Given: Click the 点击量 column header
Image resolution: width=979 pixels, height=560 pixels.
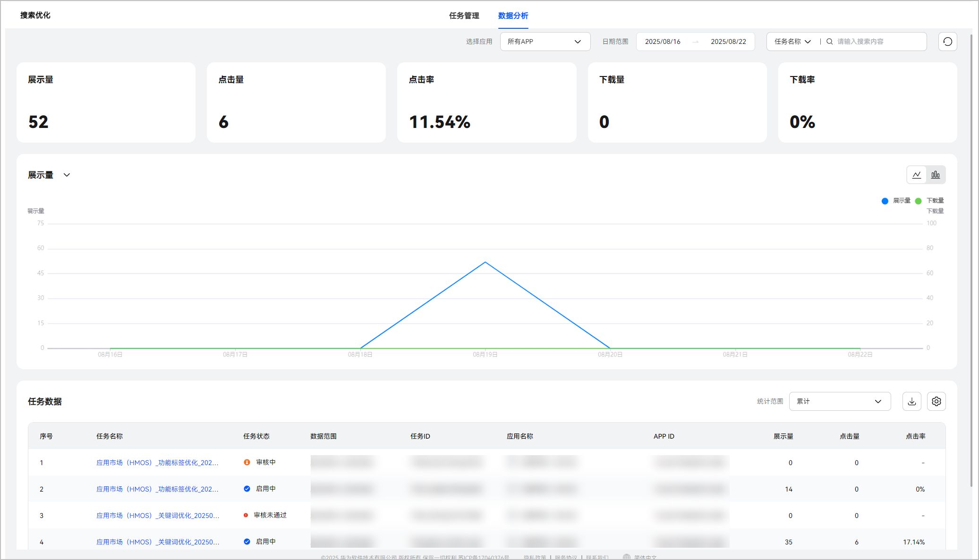Looking at the screenshot, I should click(849, 436).
